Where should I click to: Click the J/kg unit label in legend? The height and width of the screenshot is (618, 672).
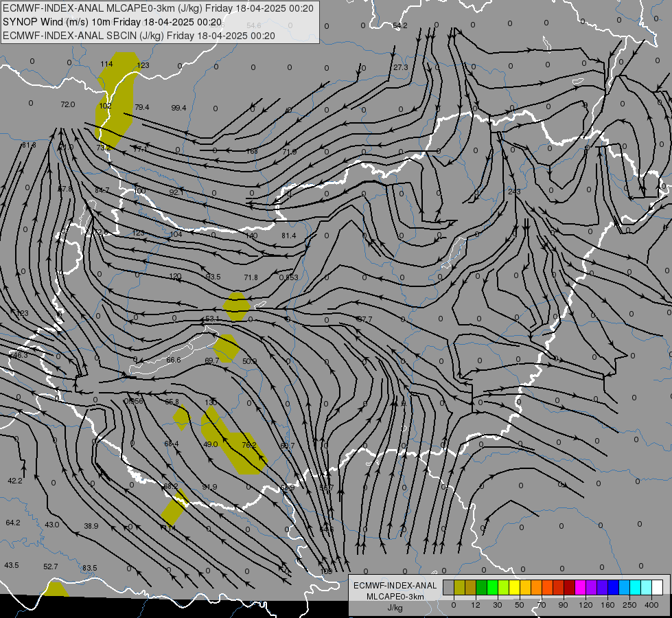(x=395, y=608)
